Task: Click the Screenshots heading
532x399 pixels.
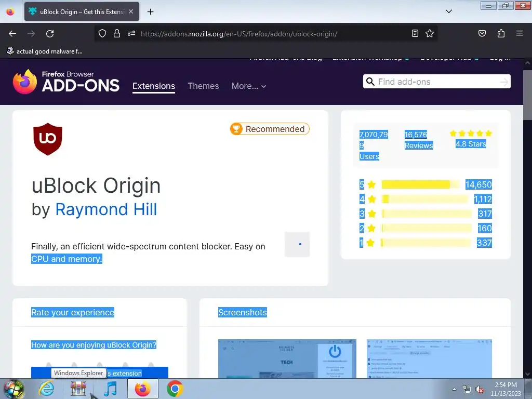Action: 242,312
